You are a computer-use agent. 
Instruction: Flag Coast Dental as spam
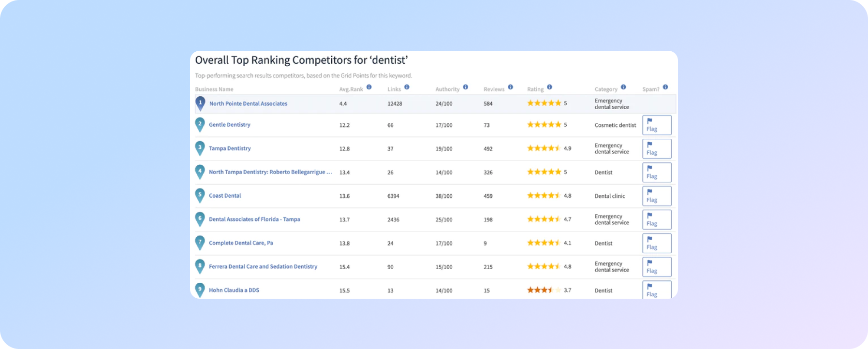click(x=656, y=196)
